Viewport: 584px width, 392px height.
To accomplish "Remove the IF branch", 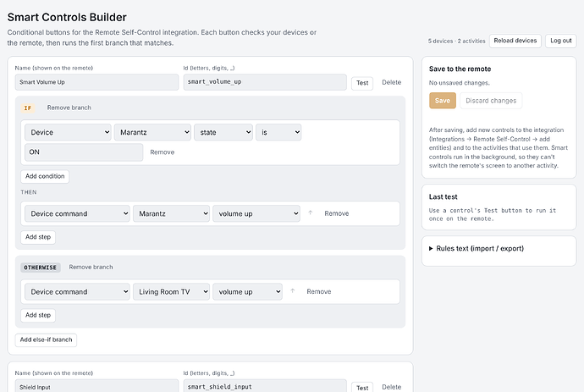I will coord(69,108).
